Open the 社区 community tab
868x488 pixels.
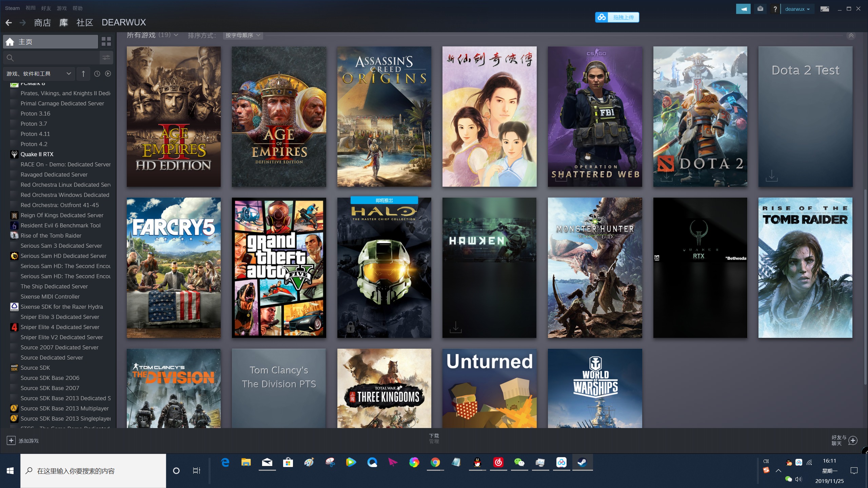(84, 23)
